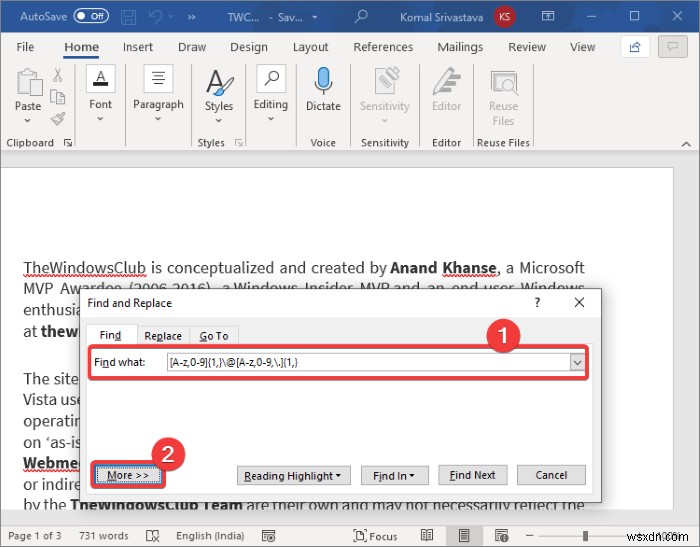700x547 pixels.
Task: Click the Undo icon
Action: [x=156, y=17]
